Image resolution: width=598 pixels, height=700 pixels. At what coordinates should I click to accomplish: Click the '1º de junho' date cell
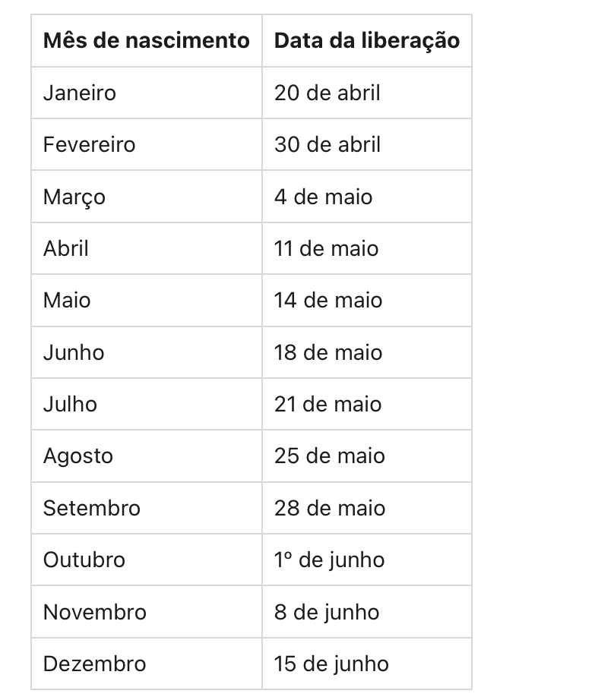coord(329,560)
